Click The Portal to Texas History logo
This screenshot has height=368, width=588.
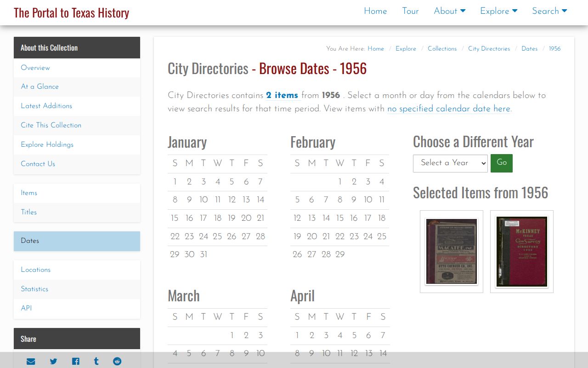pyautogui.click(x=71, y=13)
